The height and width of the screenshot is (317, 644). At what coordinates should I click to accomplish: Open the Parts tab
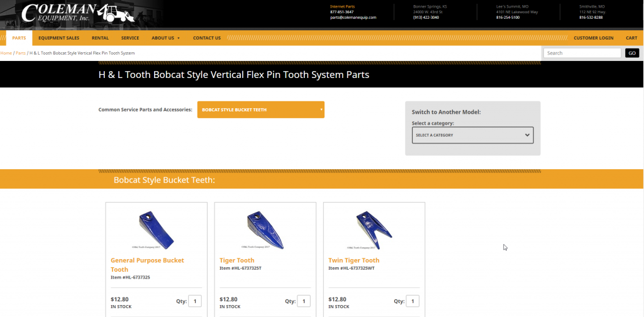click(19, 38)
